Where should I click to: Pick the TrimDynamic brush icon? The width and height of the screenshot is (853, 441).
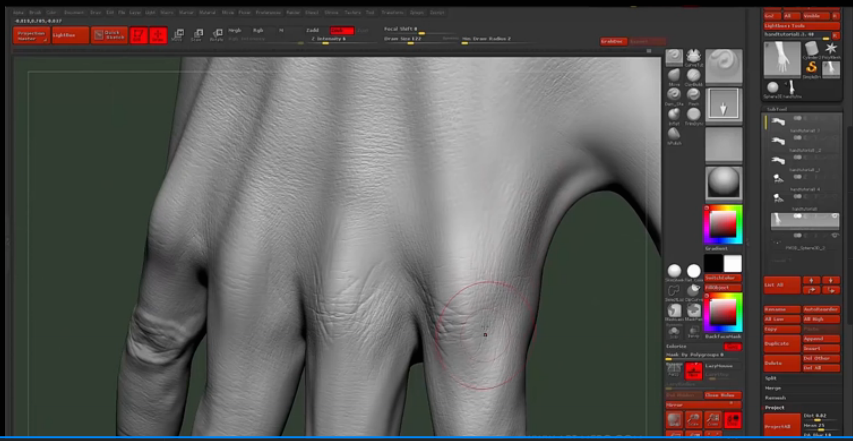click(693, 115)
